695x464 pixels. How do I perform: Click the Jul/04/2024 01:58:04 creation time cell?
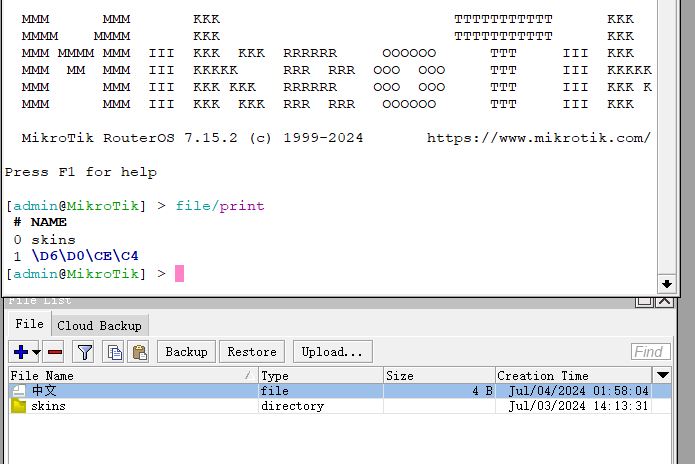[x=574, y=391]
